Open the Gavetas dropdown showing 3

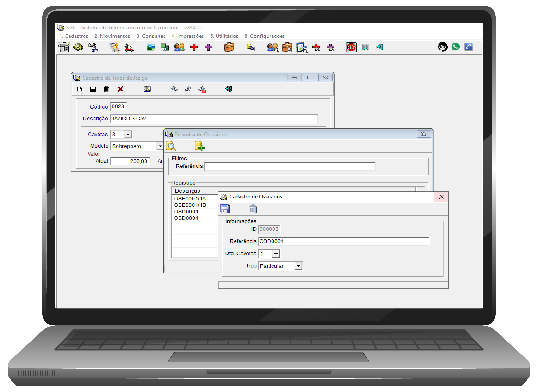tap(128, 134)
